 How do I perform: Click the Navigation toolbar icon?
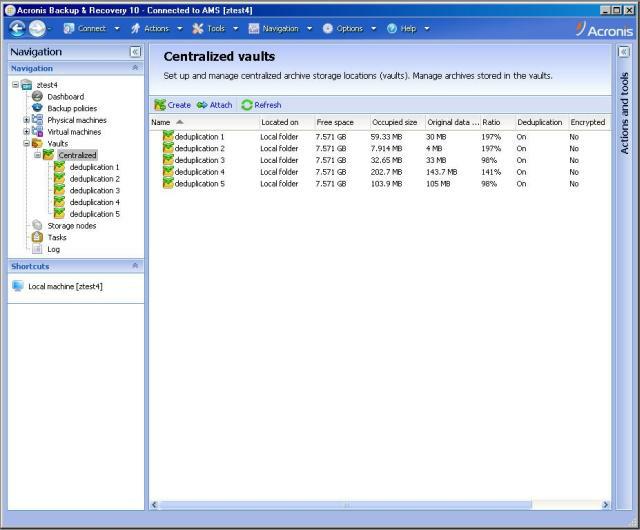[253, 28]
